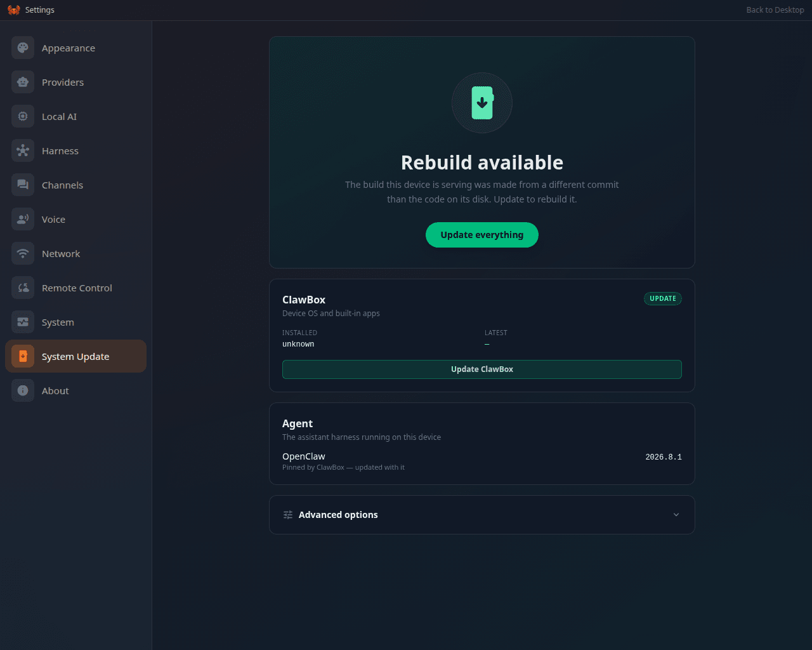Click the Advanced options label
The height and width of the screenshot is (650, 812).
(338, 515)
